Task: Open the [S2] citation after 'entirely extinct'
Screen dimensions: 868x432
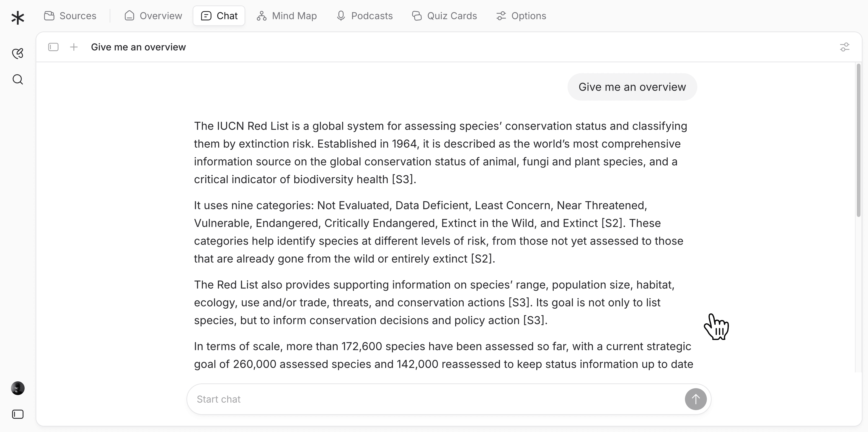Action: (x=481, y=259)
